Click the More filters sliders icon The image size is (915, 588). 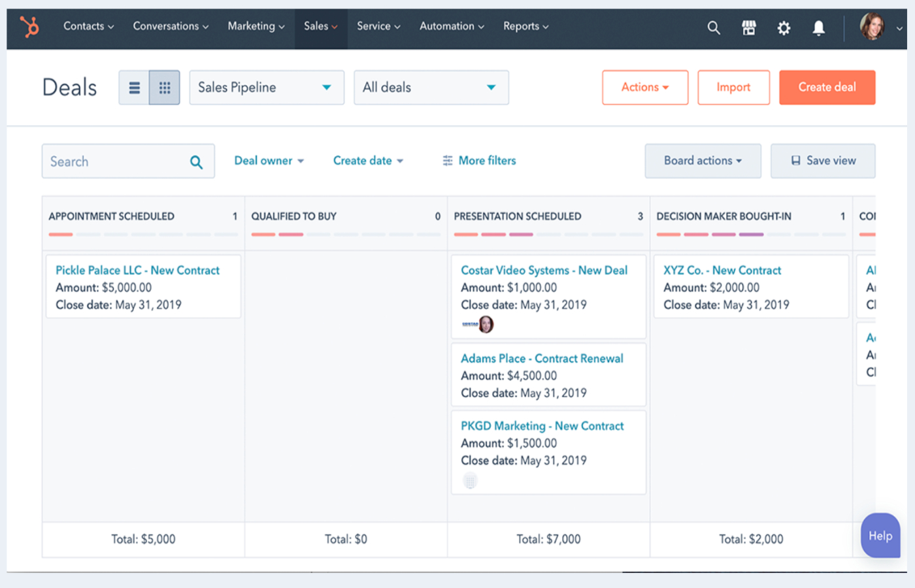[x=448, y=161]
